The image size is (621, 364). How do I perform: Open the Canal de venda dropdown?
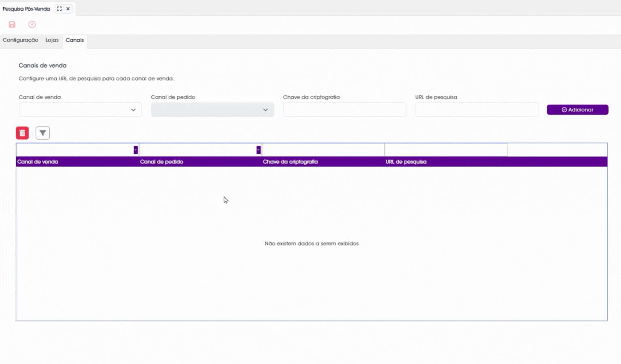click(x=80, y=110)
